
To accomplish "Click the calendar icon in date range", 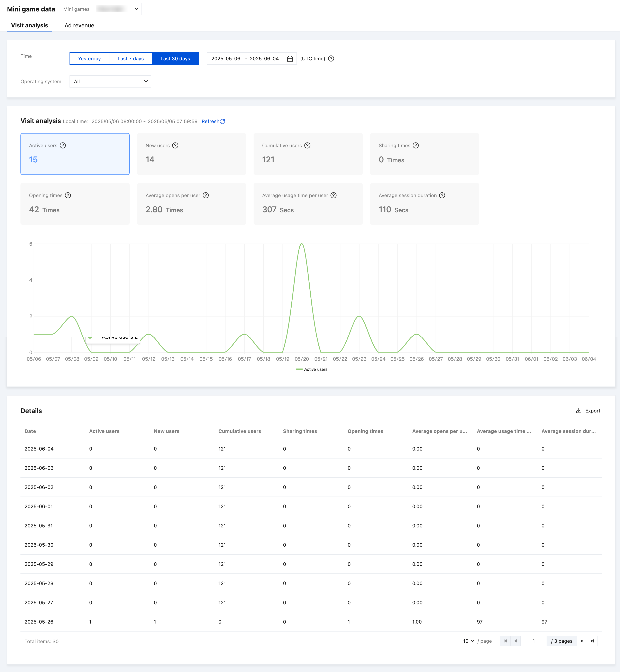I will click(290, 59).
